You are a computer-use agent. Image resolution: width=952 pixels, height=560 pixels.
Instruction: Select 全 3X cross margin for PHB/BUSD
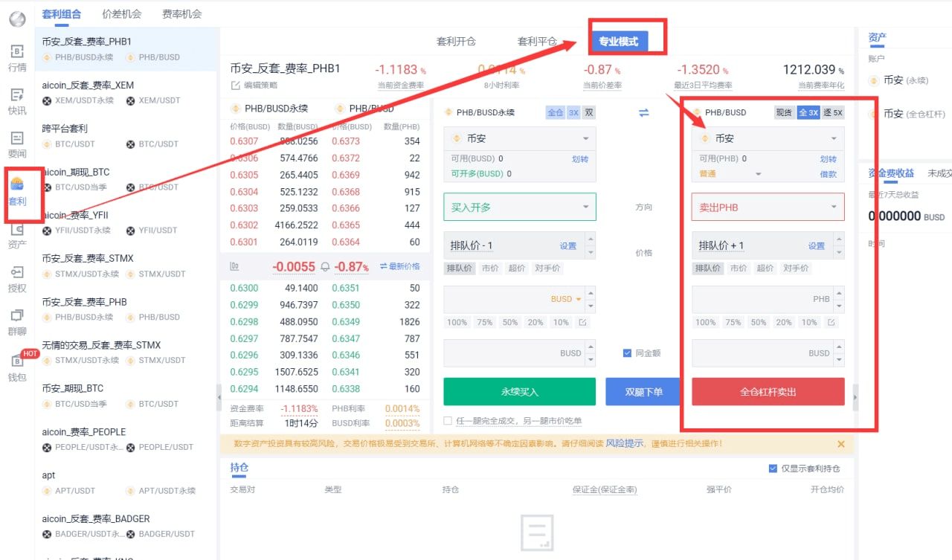point(808,112)
